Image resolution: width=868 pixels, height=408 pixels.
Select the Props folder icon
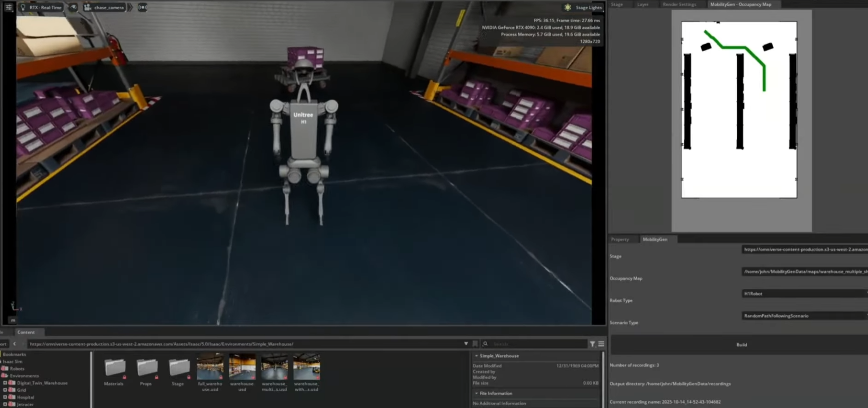(147, 367)
